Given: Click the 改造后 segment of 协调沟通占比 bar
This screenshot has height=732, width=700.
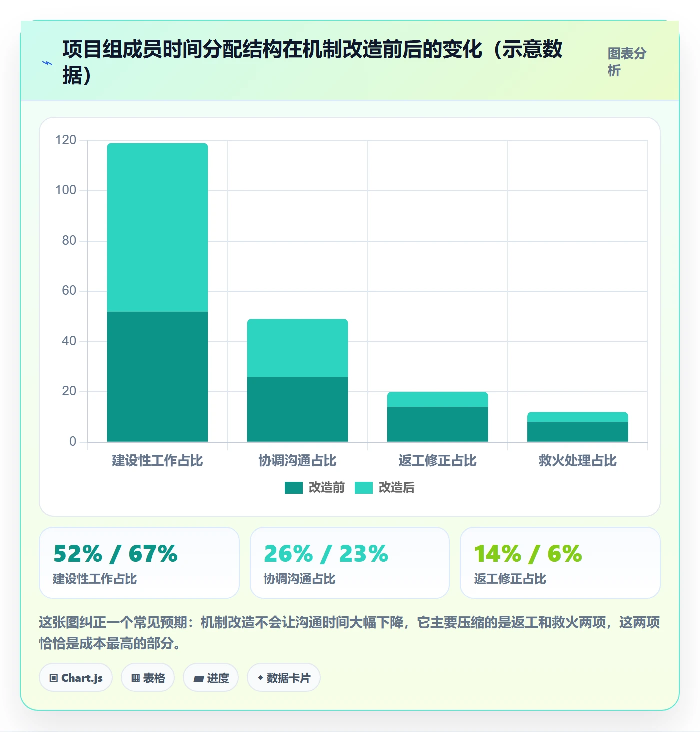Looking at the screenshot, I should [297, 348].
